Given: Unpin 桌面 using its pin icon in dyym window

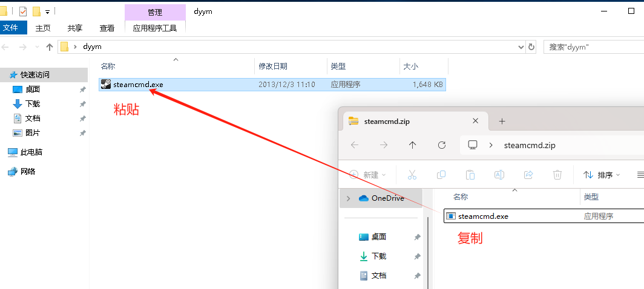Looking at the screenshot, I should pos(82,89).
